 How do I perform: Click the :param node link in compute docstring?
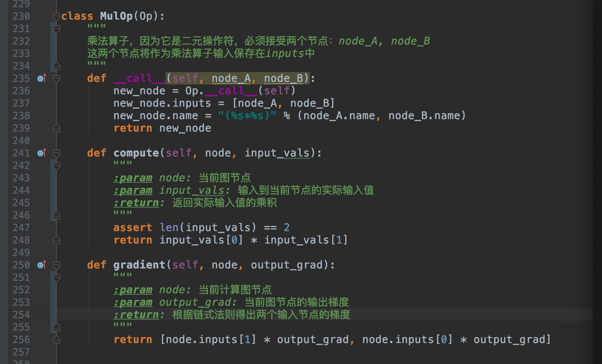pyautogui.click(x=132, y=177)
